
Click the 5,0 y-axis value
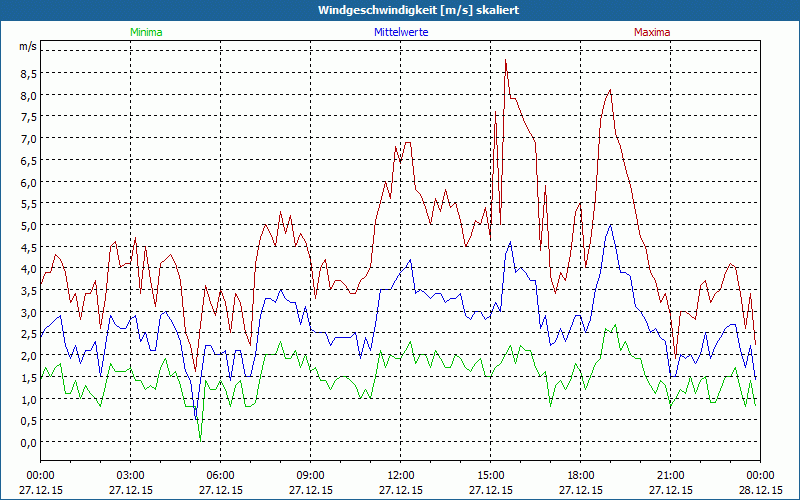29,226
